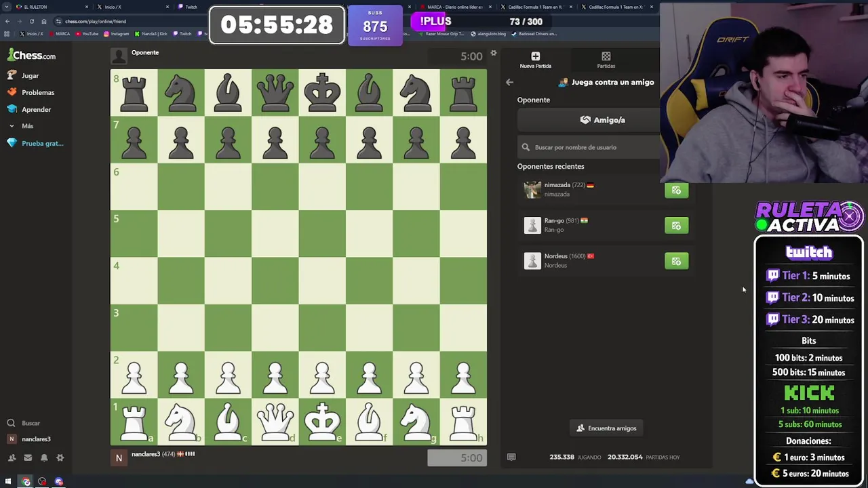Select the black queen on d8

click(275, 93)
